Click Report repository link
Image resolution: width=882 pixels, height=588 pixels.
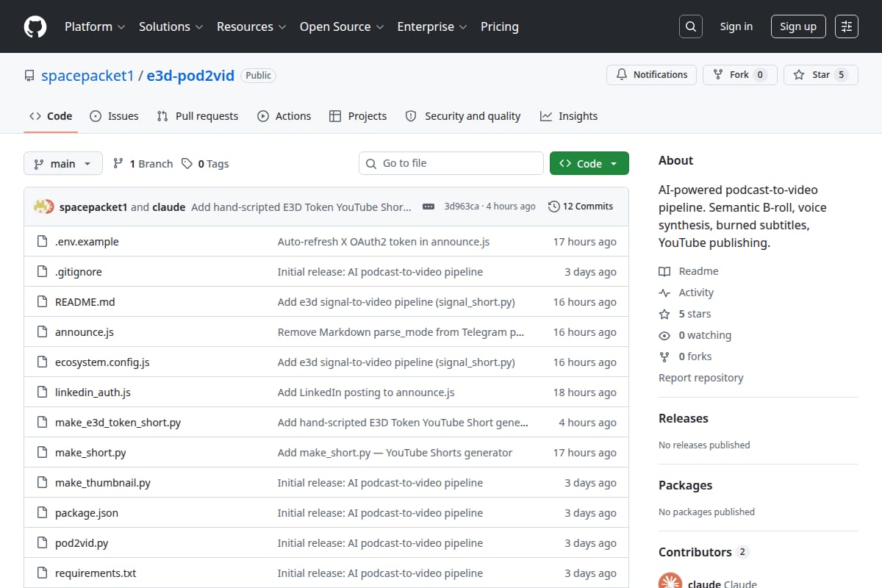(701, 378)
